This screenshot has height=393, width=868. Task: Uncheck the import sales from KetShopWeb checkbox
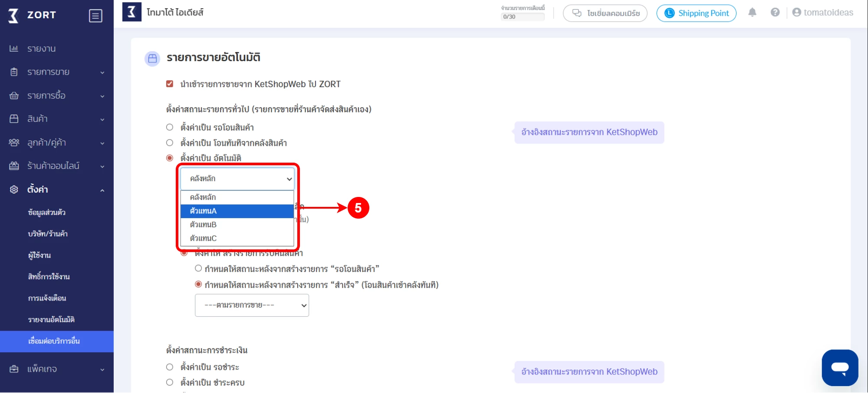pyautogui.click(x=170, y=84)
